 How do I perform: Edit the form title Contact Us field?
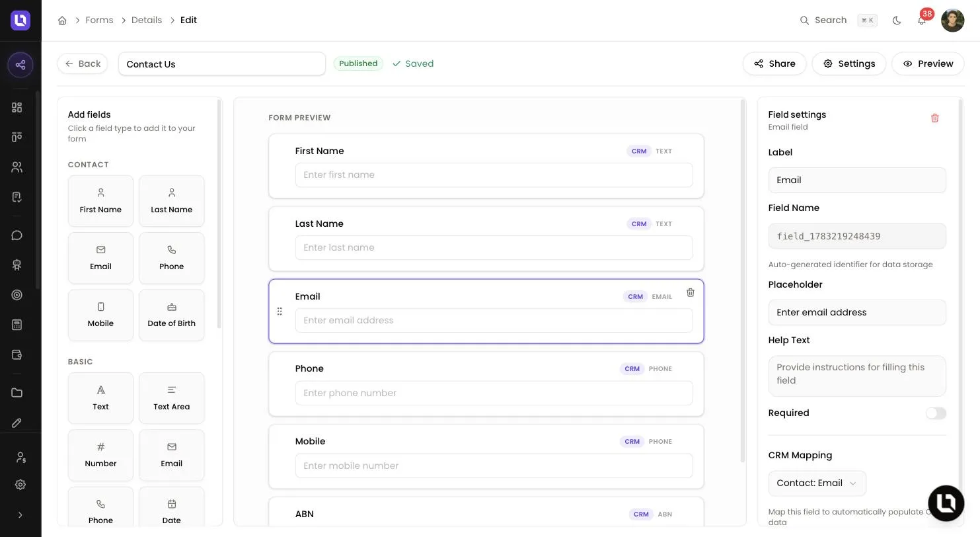(x=222, y=64)
